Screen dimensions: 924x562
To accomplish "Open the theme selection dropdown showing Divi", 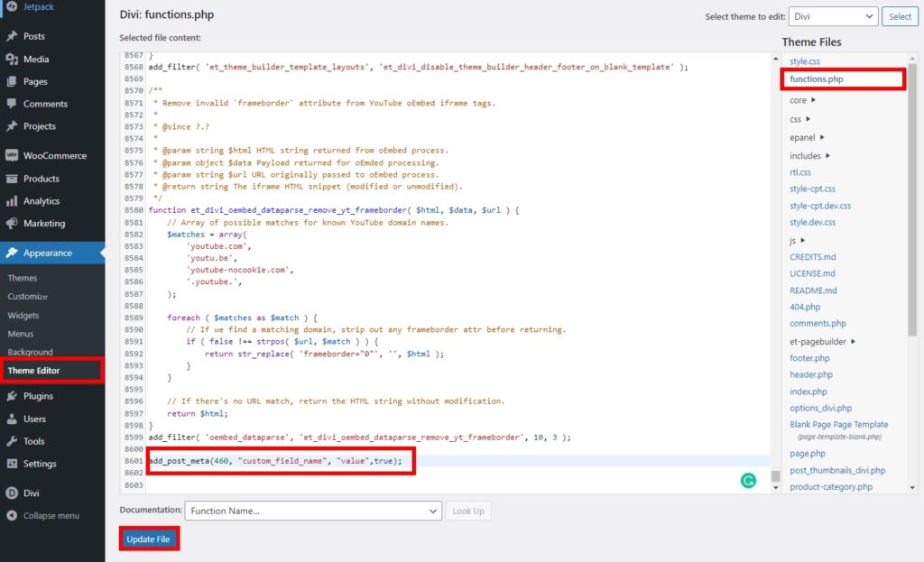I will tap(833, 16).
